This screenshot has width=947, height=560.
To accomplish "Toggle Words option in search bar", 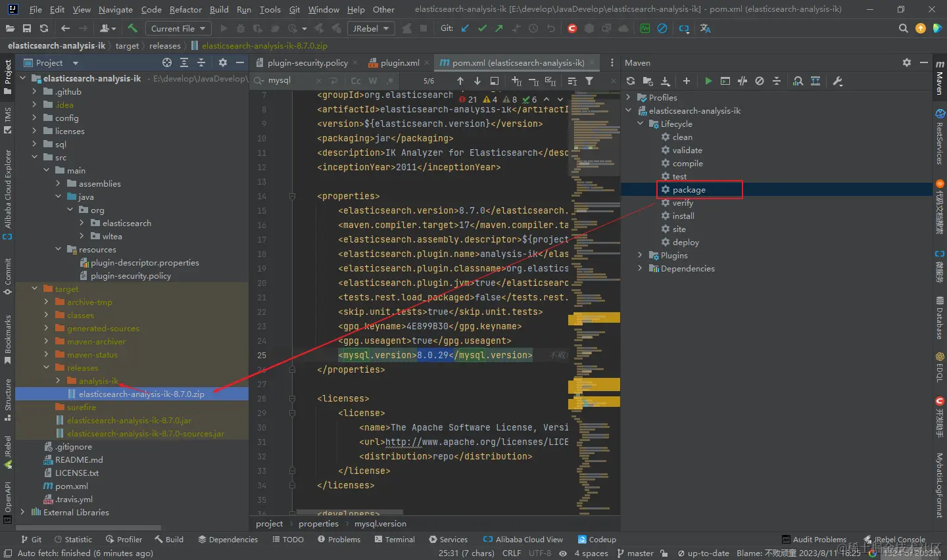I will [x=373, y=81].
